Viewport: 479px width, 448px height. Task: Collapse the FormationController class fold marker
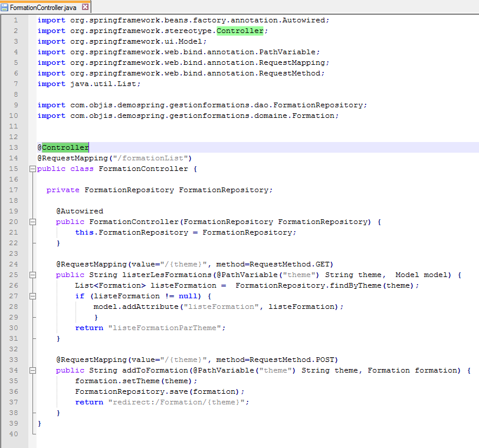[x=32, y=169]
